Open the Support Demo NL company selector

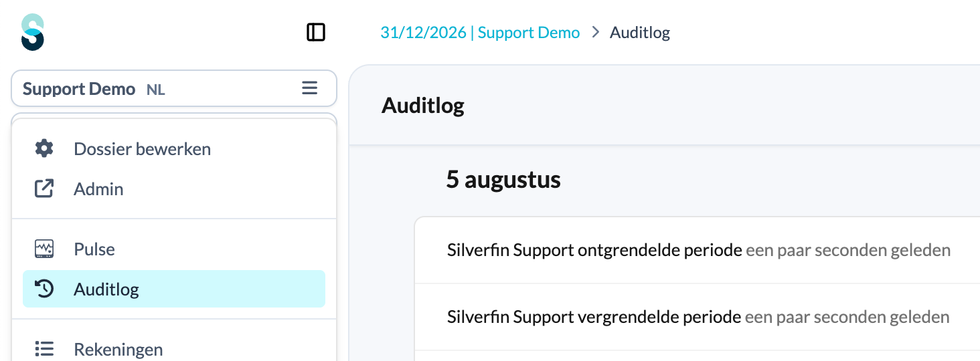174,88
